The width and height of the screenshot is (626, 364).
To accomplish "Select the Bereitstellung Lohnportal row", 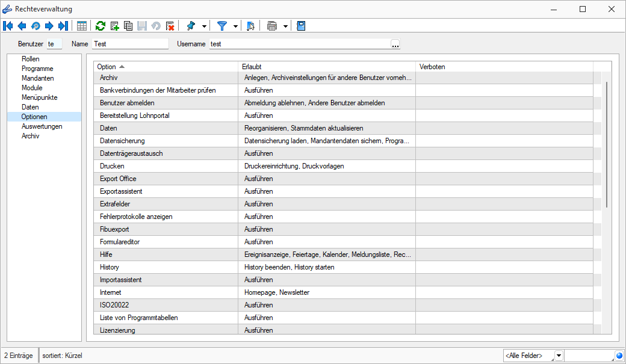I will [x=343, y=116].
